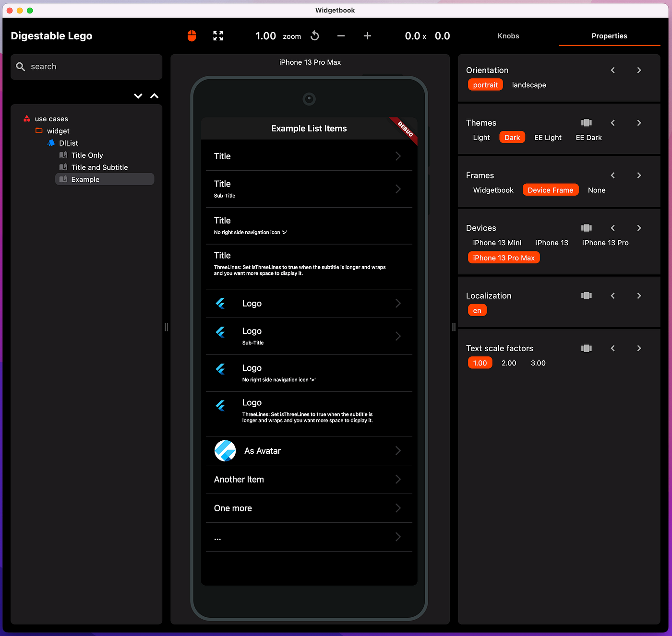Select the Properties tab

(609, 35)
